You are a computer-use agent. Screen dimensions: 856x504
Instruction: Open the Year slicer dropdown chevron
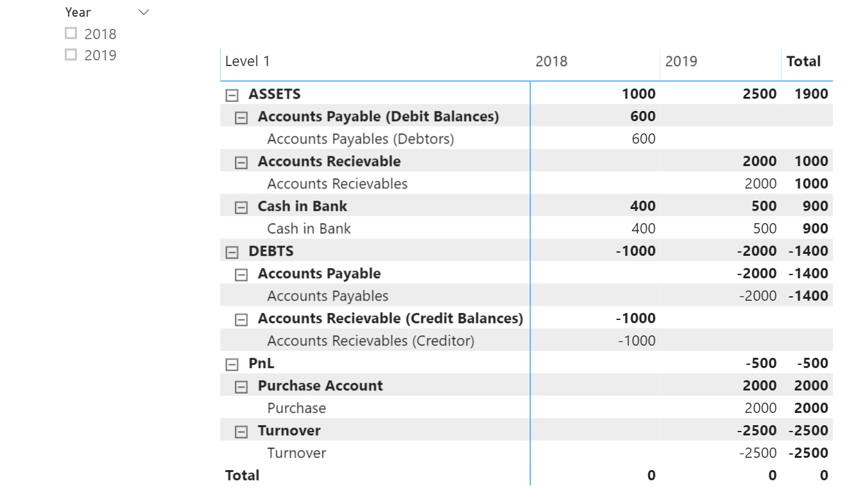[144, 12]
